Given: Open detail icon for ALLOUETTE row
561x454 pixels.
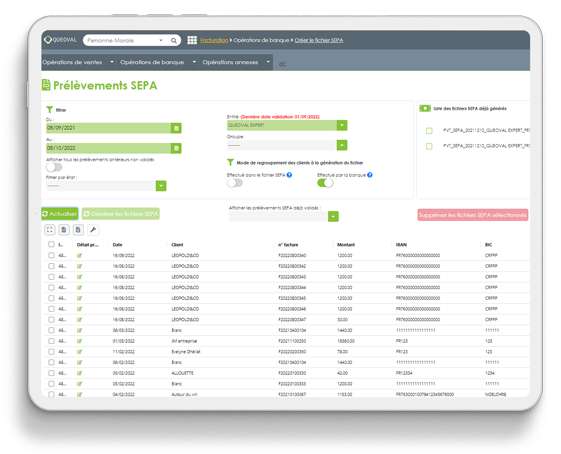Looking at the screenshot, I should click(x=79, y=373).
